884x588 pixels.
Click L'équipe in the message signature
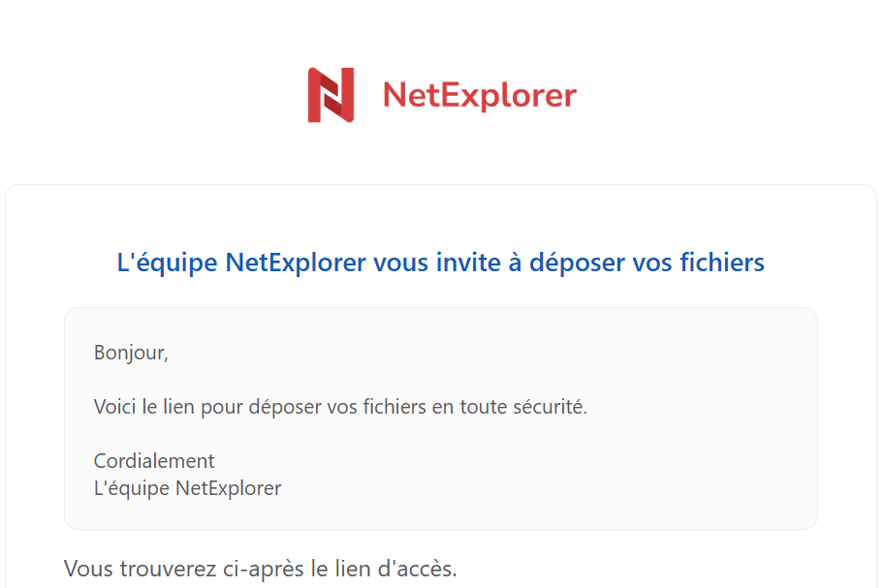tap(132, 488)
